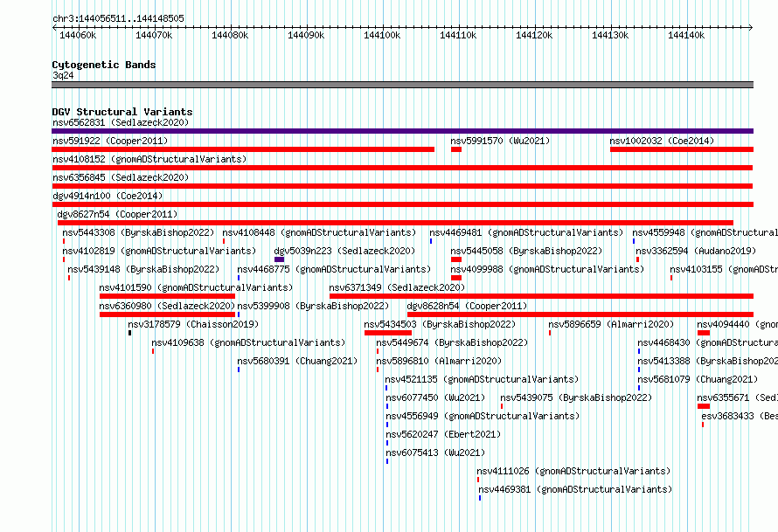
Task: Select nsv6077450 (Wu2021) label
Action: pos(435,397)
